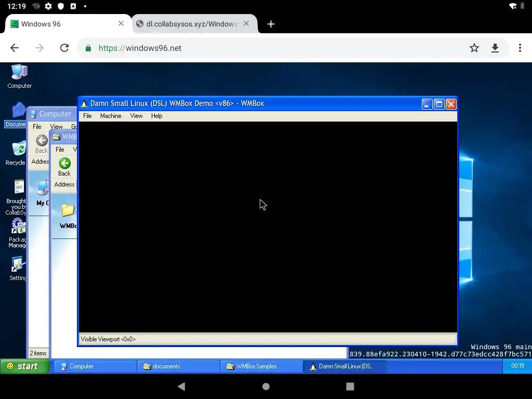This screenshot has width=532, height=399.
Task: Select the My Computer item in Computer window
Action: (43, 193)
